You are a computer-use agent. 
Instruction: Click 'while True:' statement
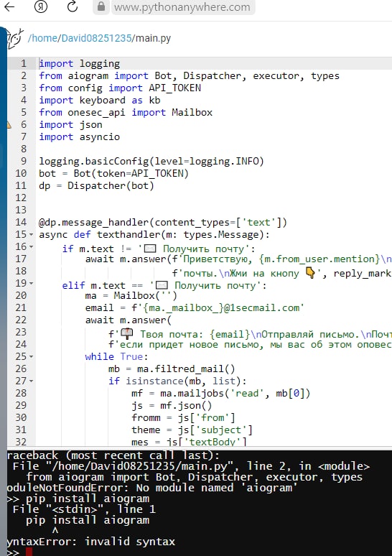(116, 357)
